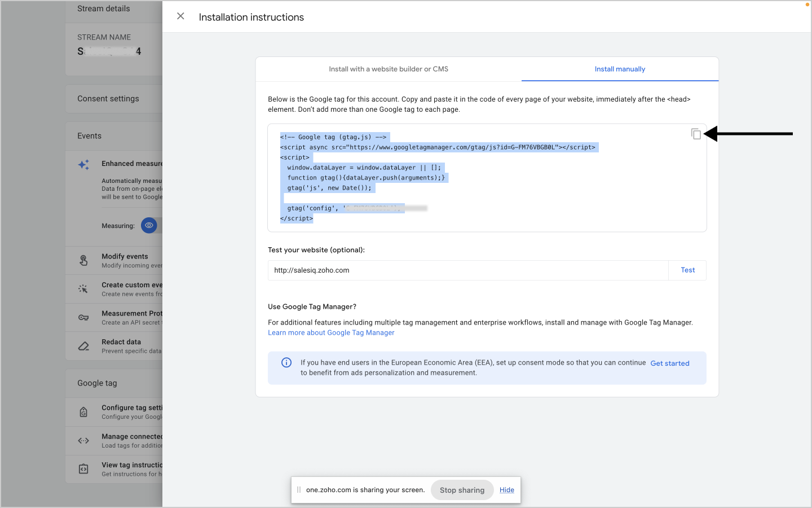Click the Create custom events cursor icon

(x=83, y=289)
